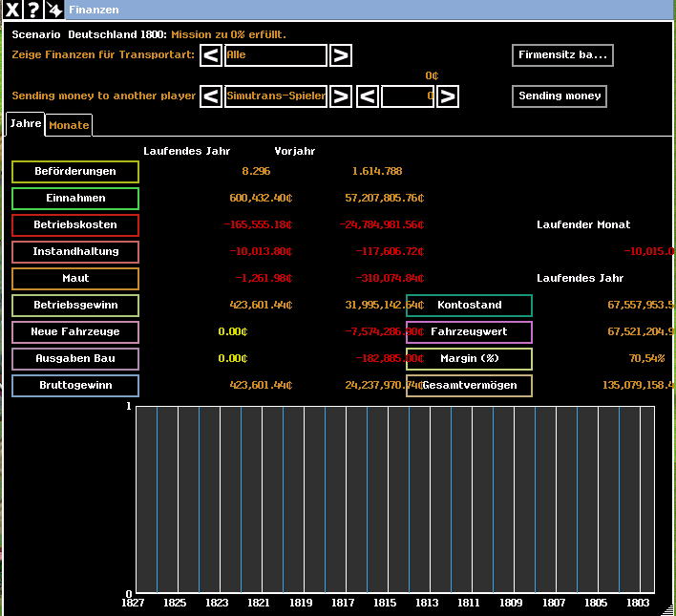Close the Finanzen window

click(x=11, y=10)
